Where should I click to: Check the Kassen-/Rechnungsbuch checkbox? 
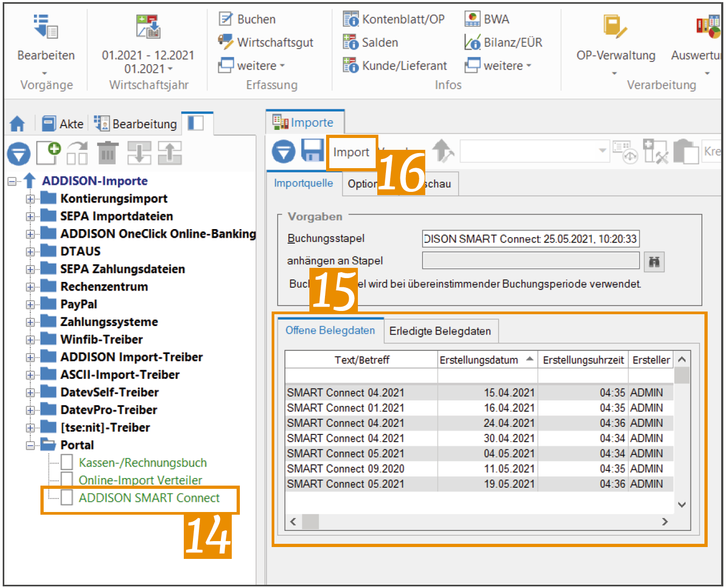67,462
